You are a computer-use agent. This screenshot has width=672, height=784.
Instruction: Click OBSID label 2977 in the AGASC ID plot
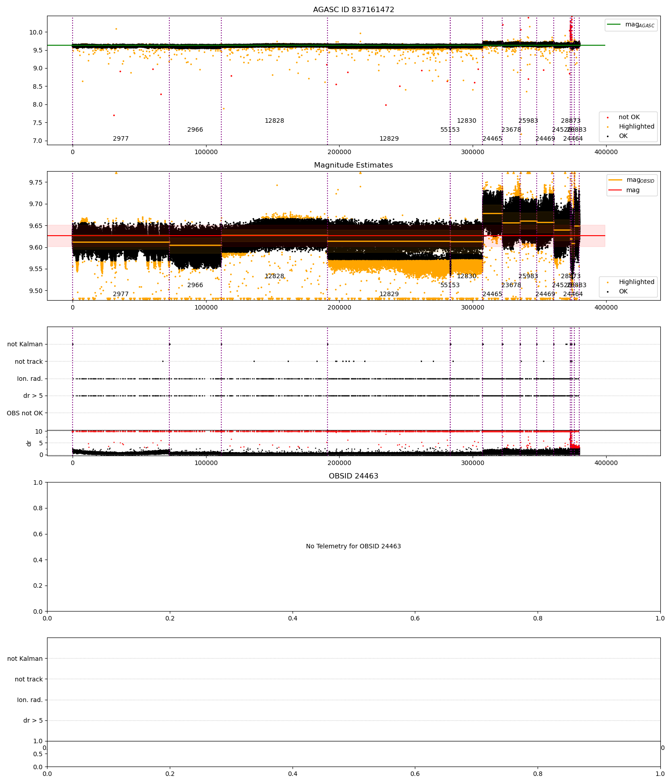click(121, 139)
